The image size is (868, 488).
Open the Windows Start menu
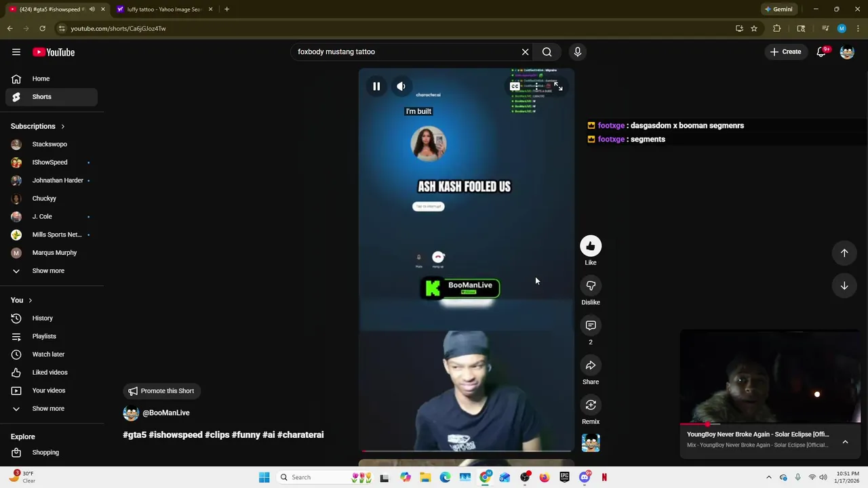coord(264,477)
